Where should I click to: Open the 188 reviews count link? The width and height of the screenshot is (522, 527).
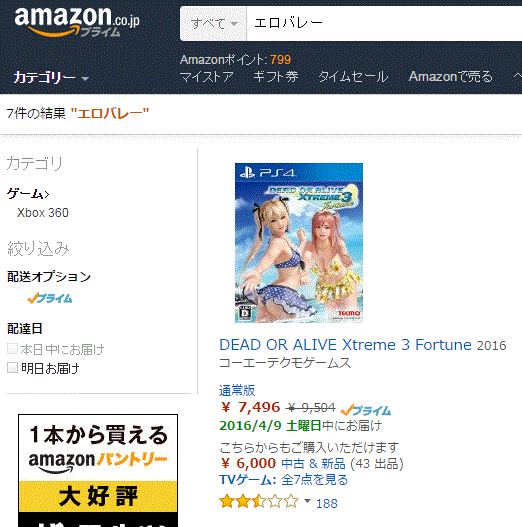pyautogui.click(x=327, y=503)
